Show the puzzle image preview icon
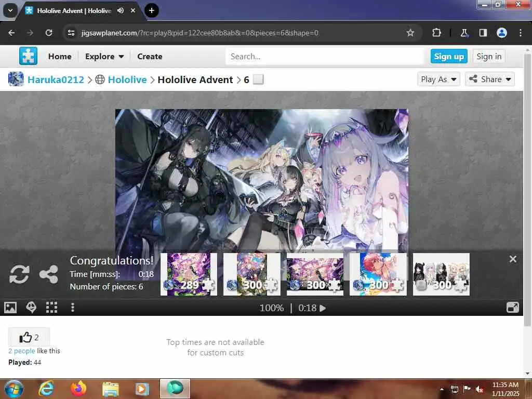 click(x=10, y=308)
